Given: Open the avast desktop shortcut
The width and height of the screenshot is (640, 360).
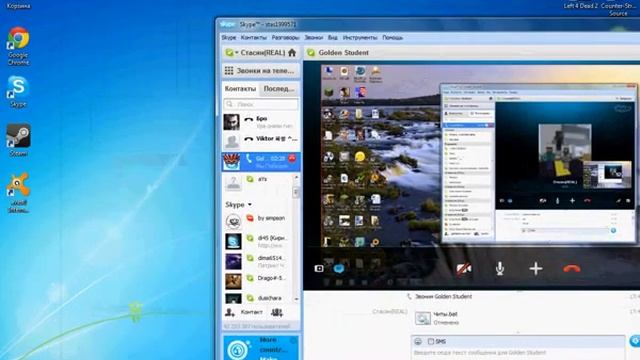Looking at the screenshot, I should (x=18, y=192).
